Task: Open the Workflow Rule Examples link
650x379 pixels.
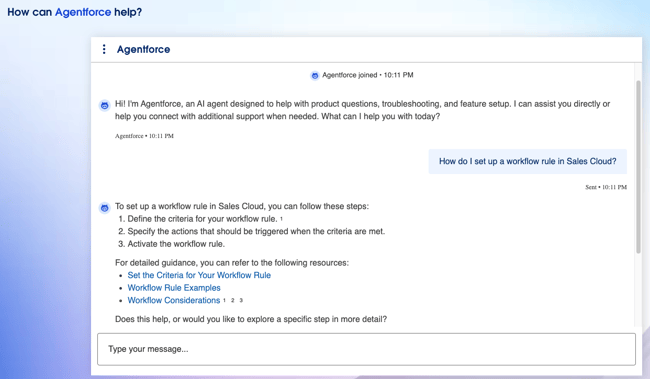Action: click(x=174, y=288)
